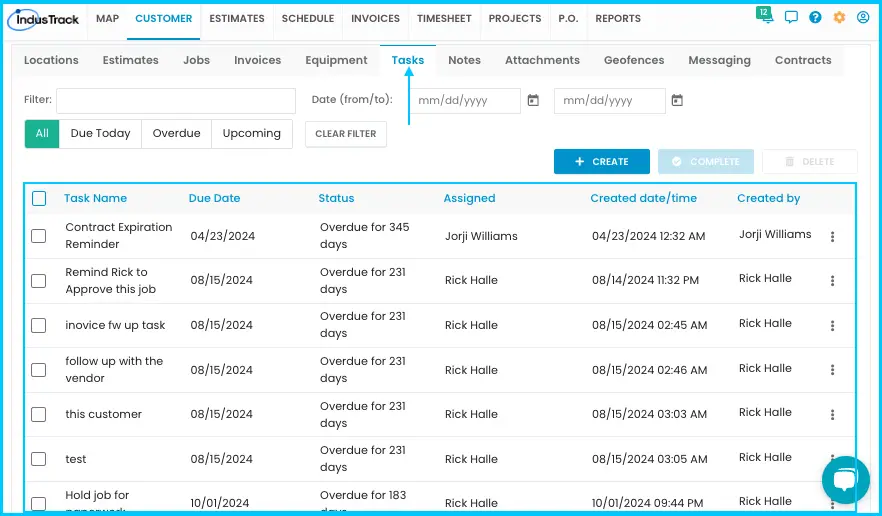Viewport: 882px width, 516px height.
Task: Open the P.O. menu
Action: pyautogui.click(x=568, y=19)
